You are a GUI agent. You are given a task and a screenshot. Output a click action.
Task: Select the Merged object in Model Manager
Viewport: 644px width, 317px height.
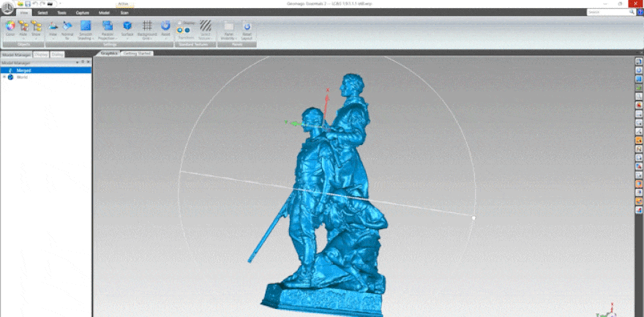45,70
